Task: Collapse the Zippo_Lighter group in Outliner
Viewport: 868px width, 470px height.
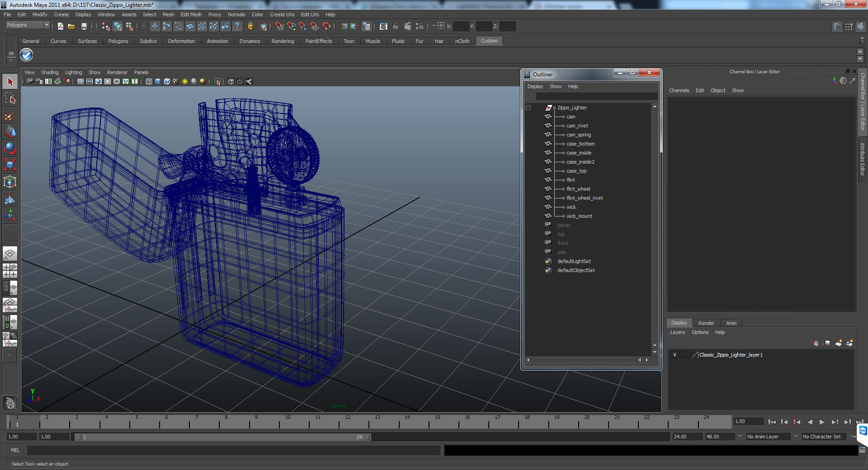Action: [x=528, y=108]
